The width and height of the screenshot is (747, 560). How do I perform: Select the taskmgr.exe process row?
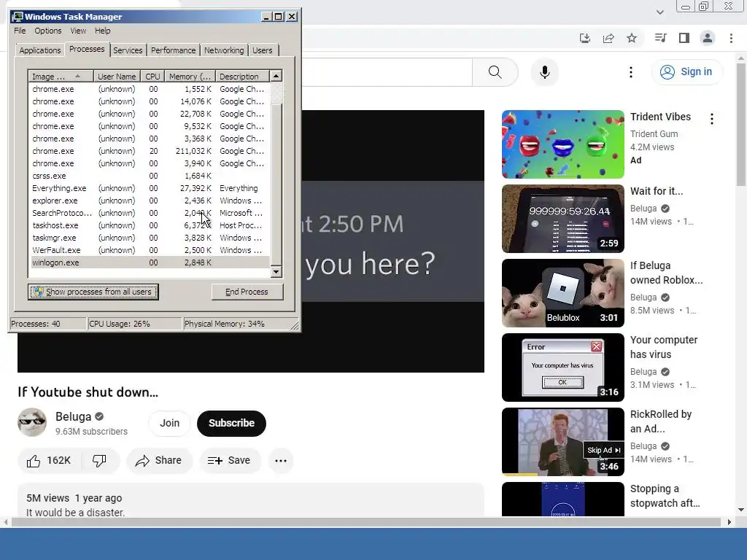pyautogui.click(x=150, y=238)
